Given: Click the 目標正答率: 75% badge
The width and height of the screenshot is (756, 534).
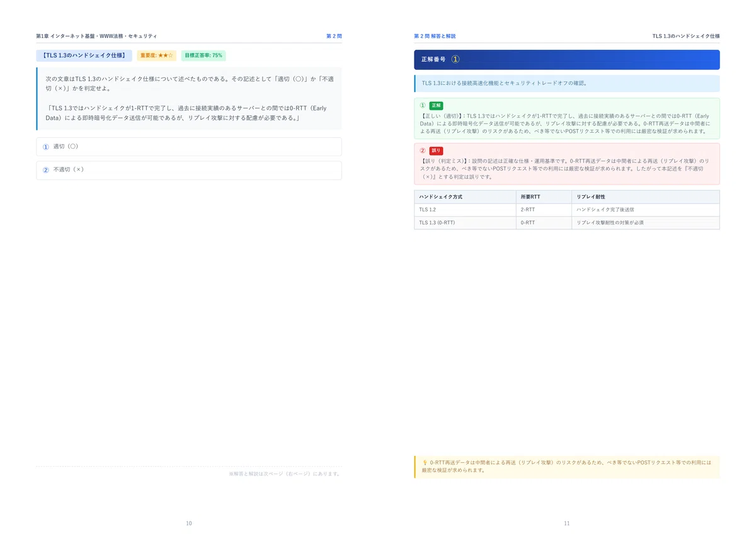Looking at the screenshot, I should pos(203,55).
